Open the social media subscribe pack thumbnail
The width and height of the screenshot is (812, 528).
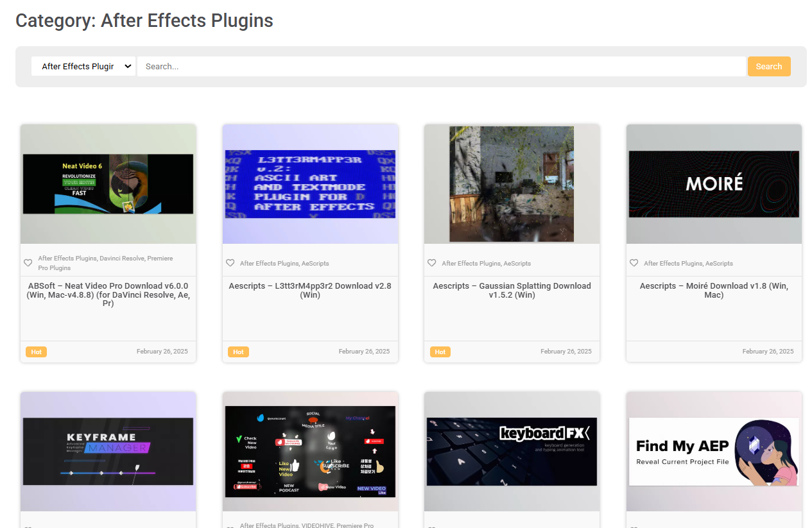[310, 452]
